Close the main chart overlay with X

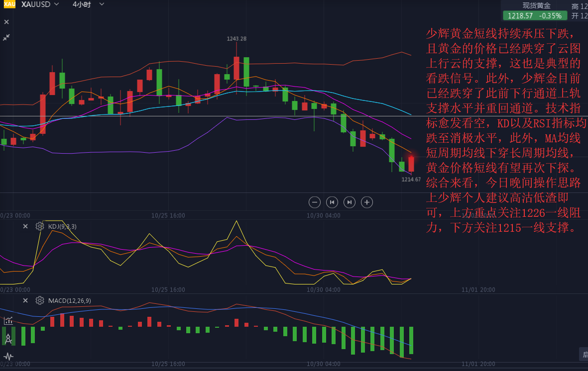[6, 22]
